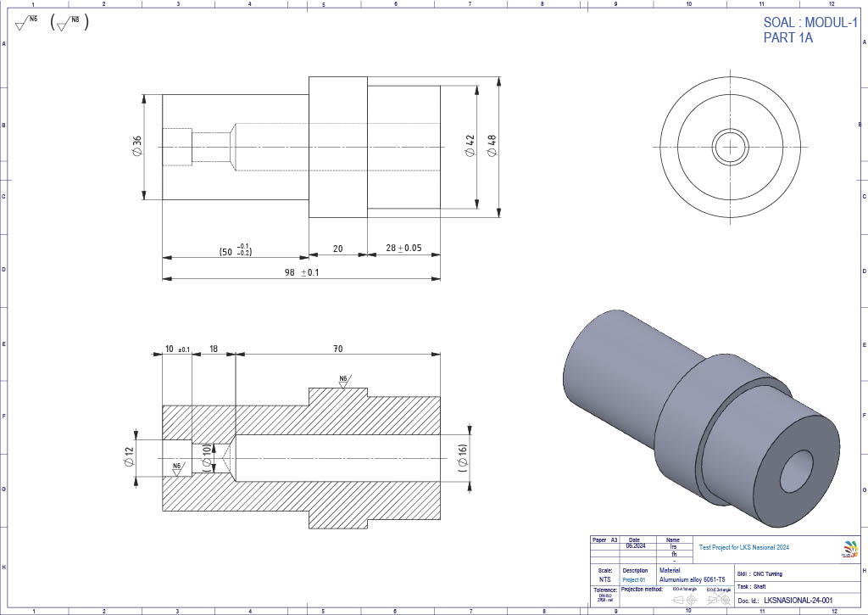Image resolution: width=868 pixels, height=615 pixels.
Task: Select the 28 ±0.05 dimension
Action: click(x=403, y=248)
